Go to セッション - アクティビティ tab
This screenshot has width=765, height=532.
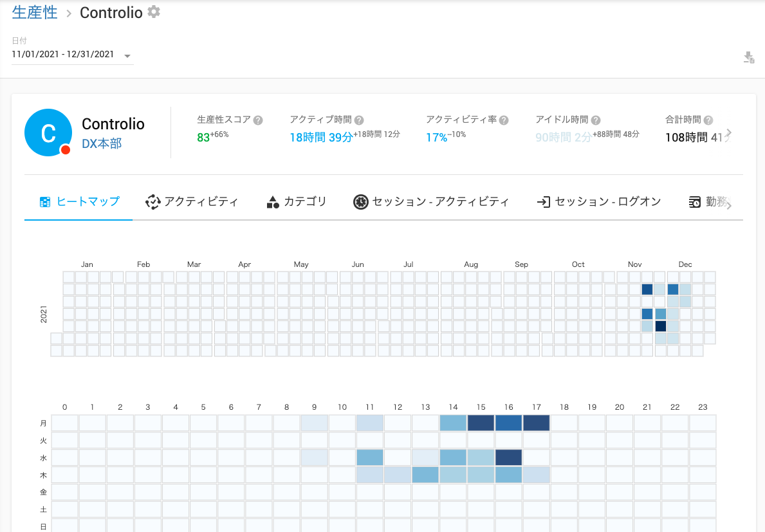pyautogui.click(x=431, y=201)
